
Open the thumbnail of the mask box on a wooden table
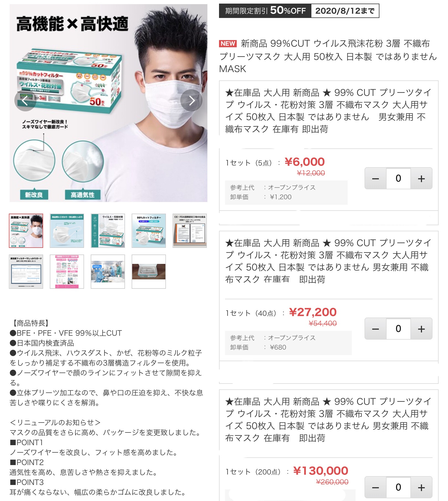(x=149, y=272)
